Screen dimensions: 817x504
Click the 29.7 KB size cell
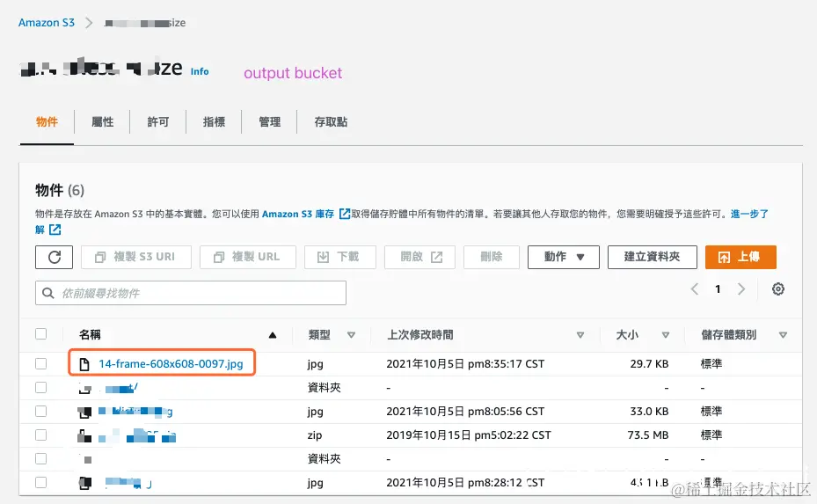pyautogui.click(x=649, y=364)
